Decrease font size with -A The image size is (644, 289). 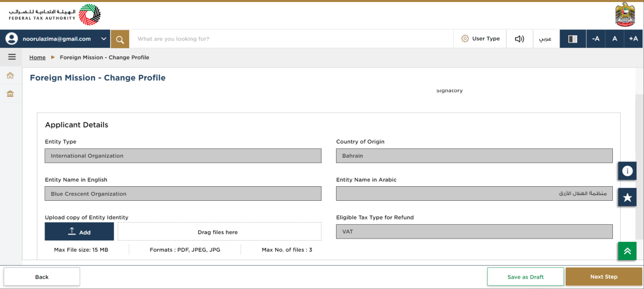tap(596, 39)
